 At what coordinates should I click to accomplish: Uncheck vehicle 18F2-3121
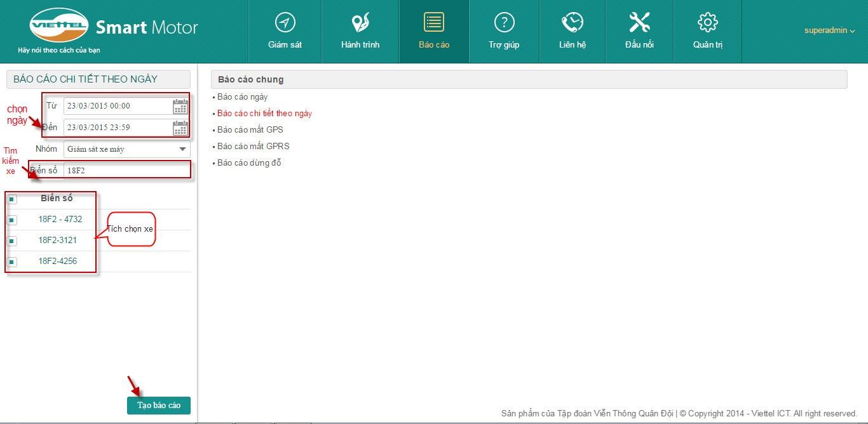coord(12,241)
